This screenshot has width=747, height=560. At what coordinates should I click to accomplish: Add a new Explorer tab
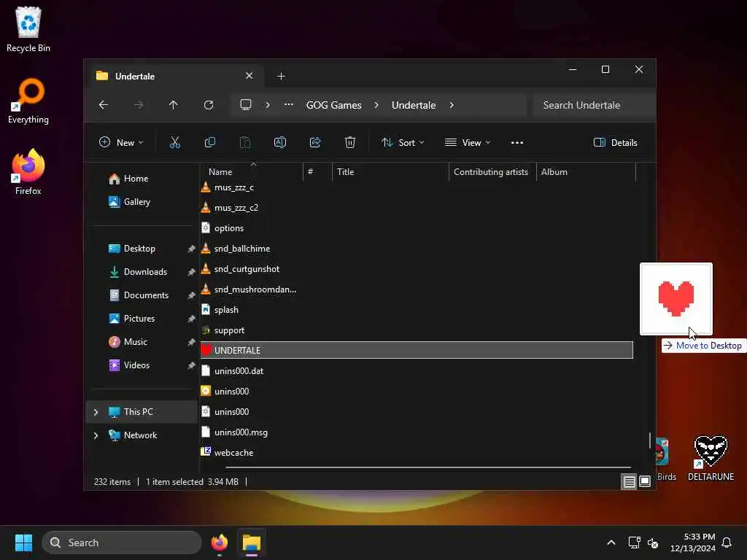[281, 76]
